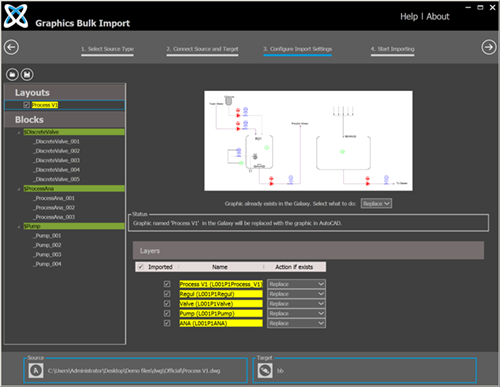Uncheck the ANA layer imported checkbox
500x387 pixels.
coord(167,323)
